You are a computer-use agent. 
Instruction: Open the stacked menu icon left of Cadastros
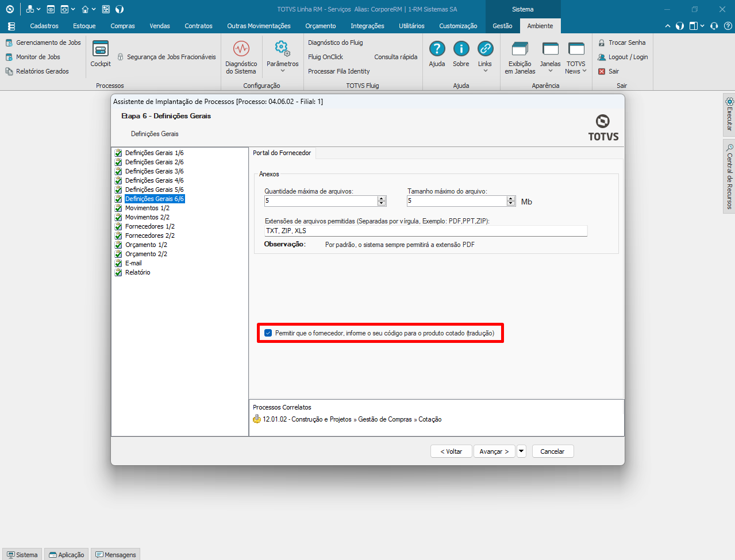point(11,26)
